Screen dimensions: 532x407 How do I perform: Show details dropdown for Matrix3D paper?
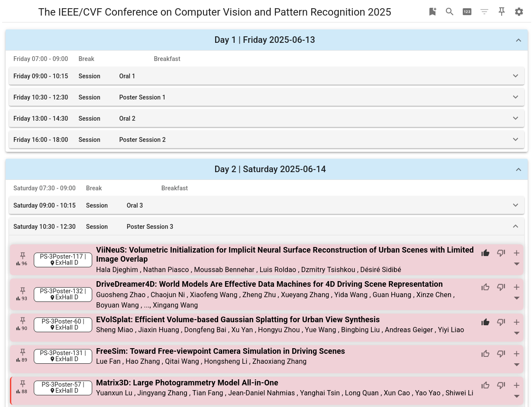pyautogui.click(x=516, y=396)
